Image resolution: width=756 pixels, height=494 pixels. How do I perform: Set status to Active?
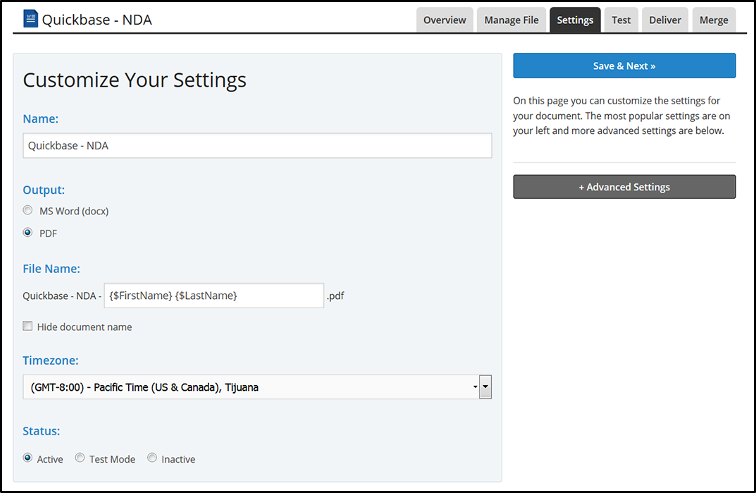click(28, 459)
